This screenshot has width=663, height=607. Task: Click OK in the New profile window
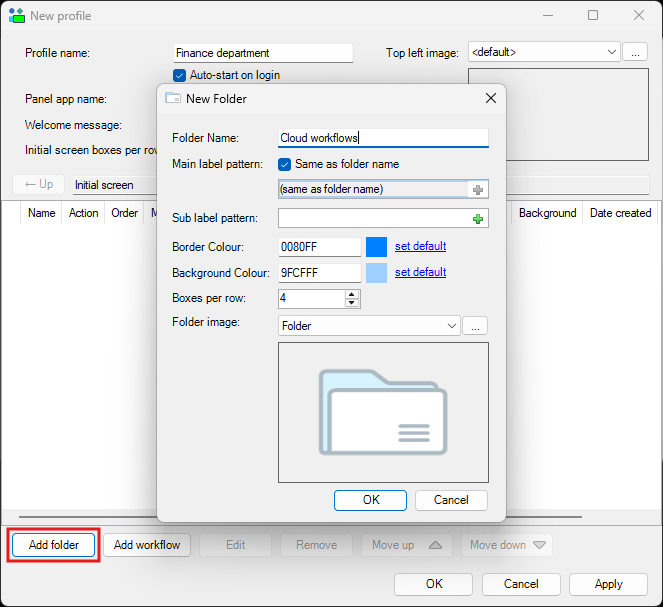[433, 584]
